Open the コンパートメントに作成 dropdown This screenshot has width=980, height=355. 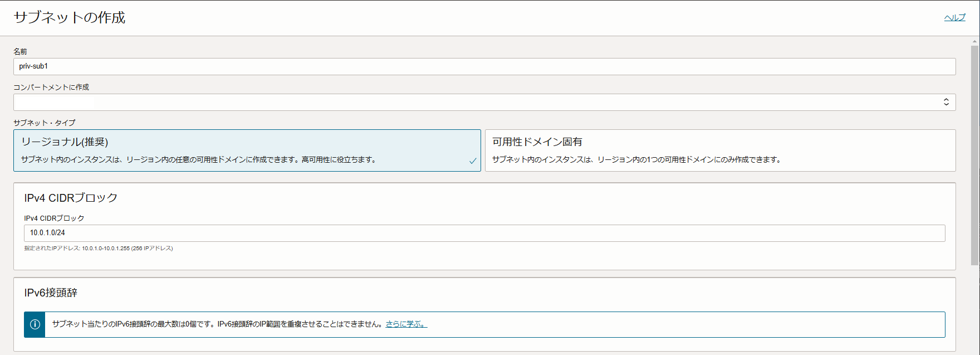pyautogui.click(x=484, y=102)
